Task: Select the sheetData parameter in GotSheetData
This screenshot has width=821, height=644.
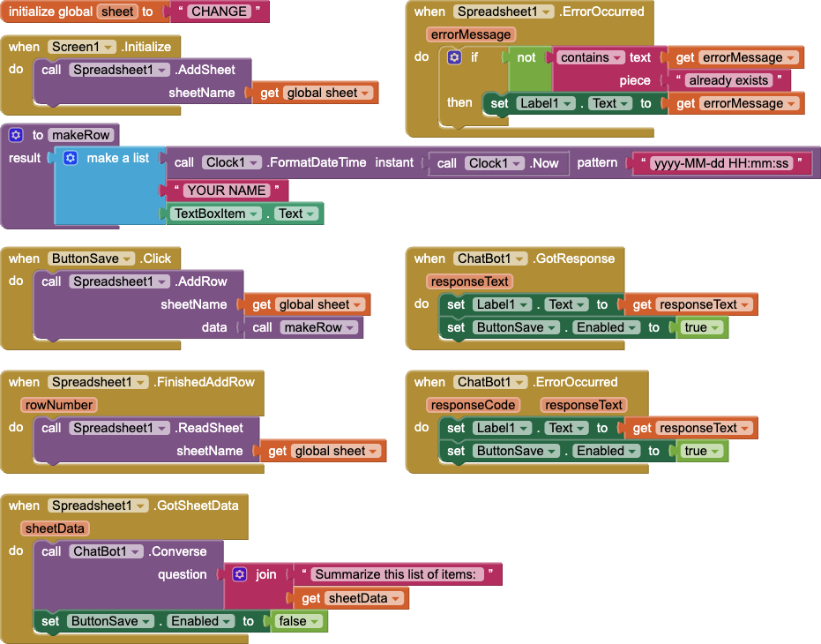Action: (55, 528)
